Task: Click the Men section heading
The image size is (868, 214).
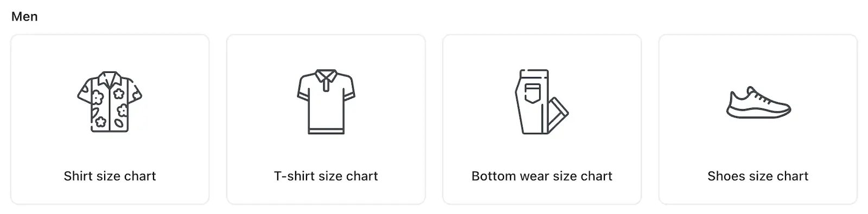Action: point(24,17)
